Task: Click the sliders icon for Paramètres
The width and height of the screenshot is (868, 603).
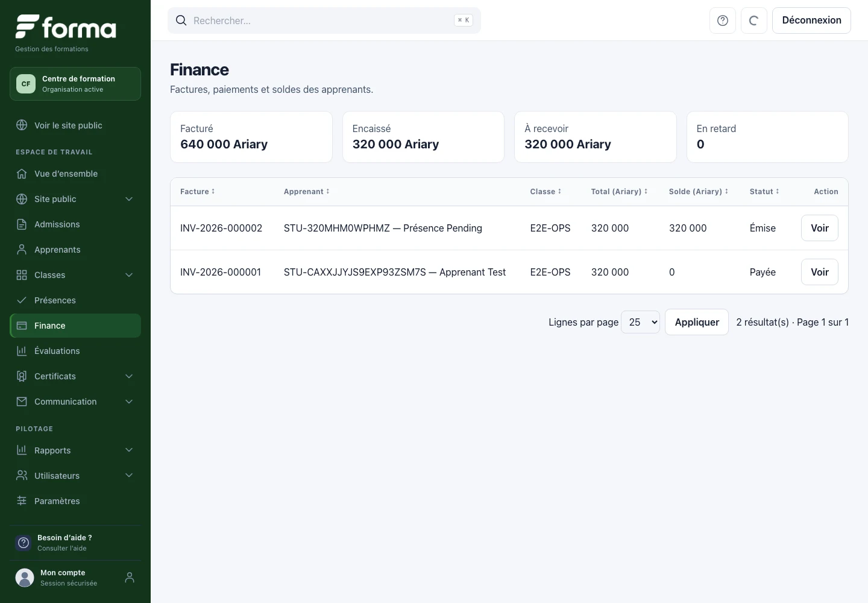Action: click(22, 501)
